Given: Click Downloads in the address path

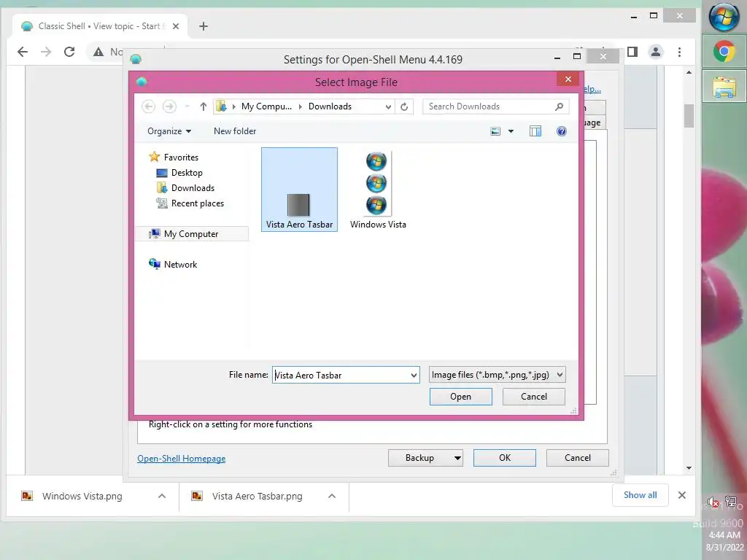Looking at the screenshot, I should 330,106.
